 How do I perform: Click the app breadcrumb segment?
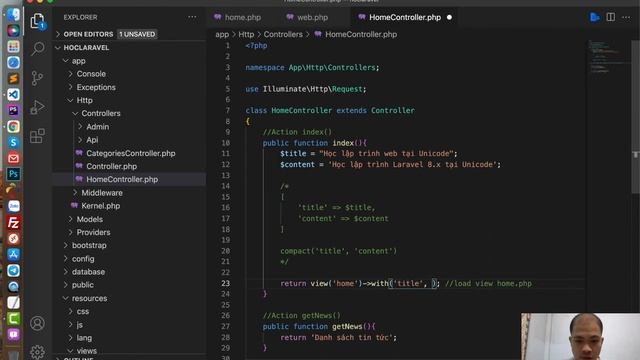click(x=222, y=35)
